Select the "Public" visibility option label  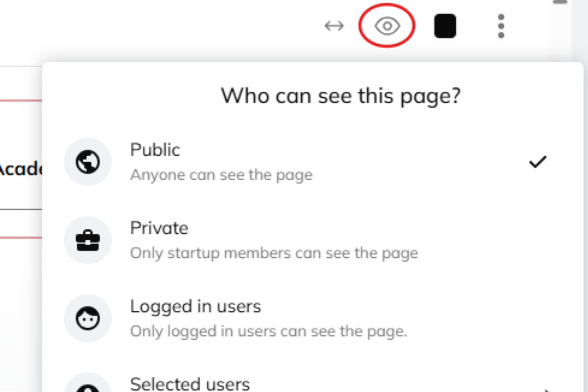coord(155,150)
